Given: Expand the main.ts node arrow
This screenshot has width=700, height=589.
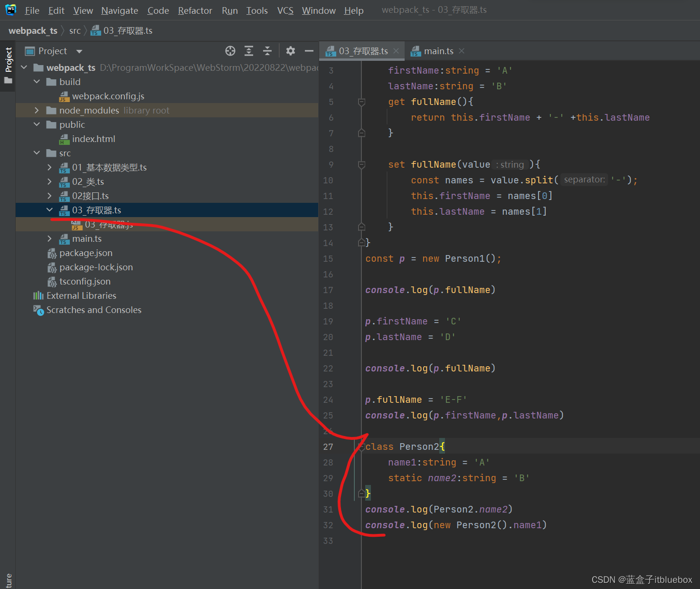Looking at the screenshot, I should (x=49, y=238).
